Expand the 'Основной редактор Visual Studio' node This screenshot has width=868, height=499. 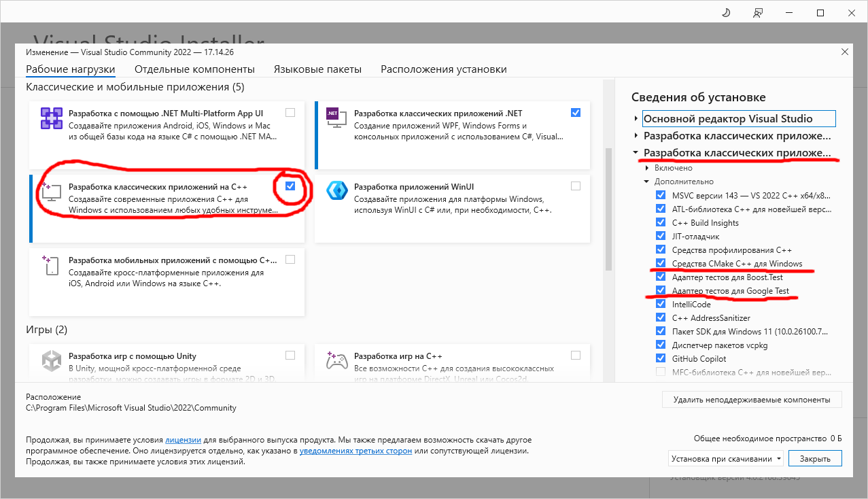pos(636,119)
